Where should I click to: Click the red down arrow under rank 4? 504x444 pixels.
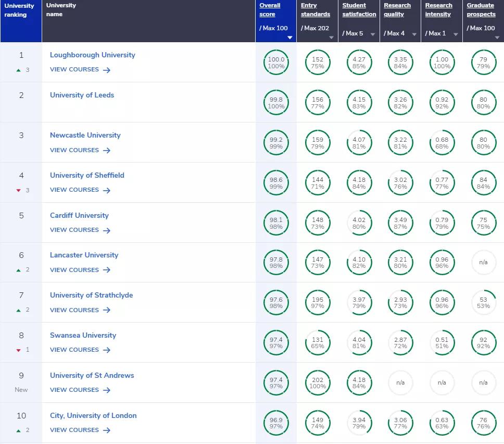(x=19, y=190)
